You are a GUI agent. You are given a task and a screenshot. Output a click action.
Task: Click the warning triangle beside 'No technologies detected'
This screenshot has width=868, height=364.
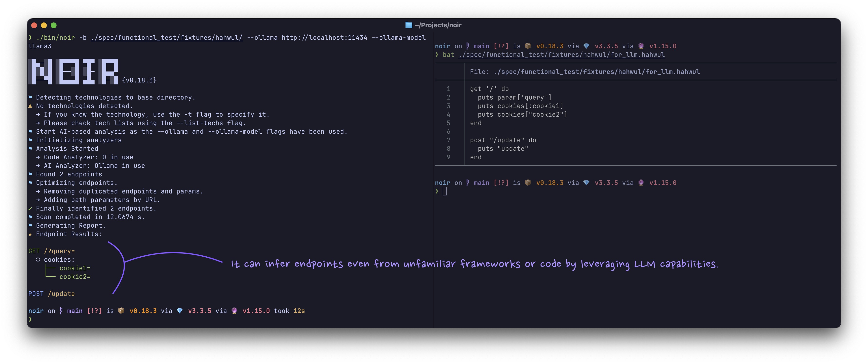pos(30,106)
